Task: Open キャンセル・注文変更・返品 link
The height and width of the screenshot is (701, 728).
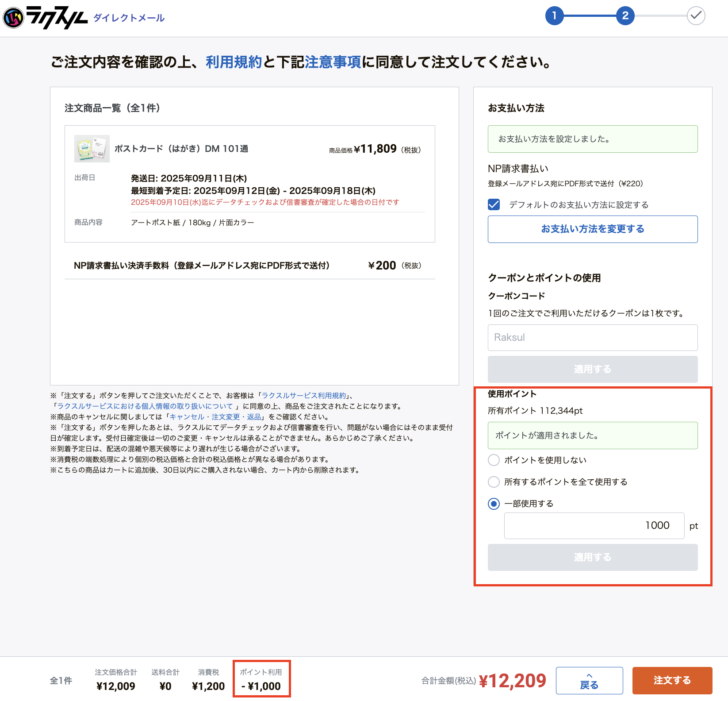Action: (x=215, y=417)
